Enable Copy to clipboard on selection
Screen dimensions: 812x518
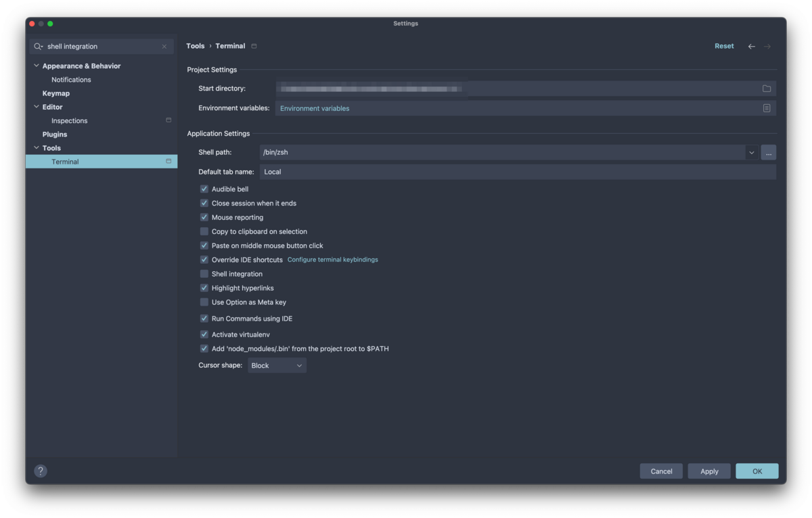point(204,231)
